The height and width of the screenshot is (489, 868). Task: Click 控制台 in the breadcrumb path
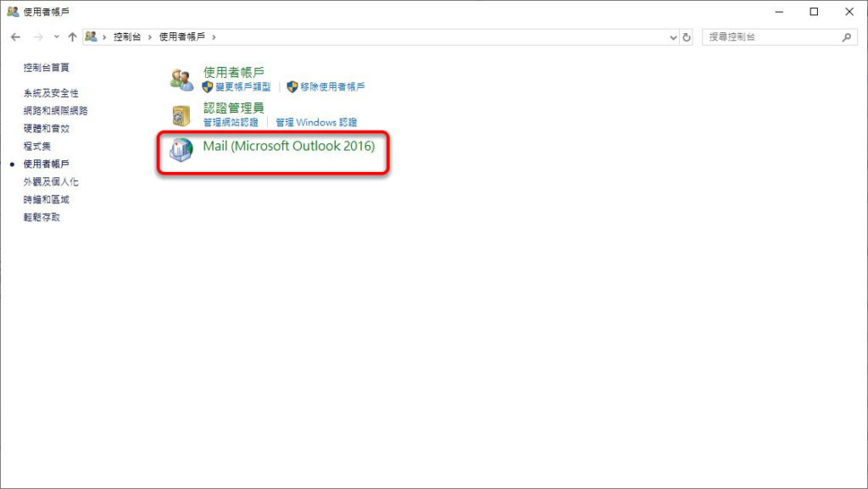(x=127, y=36)
